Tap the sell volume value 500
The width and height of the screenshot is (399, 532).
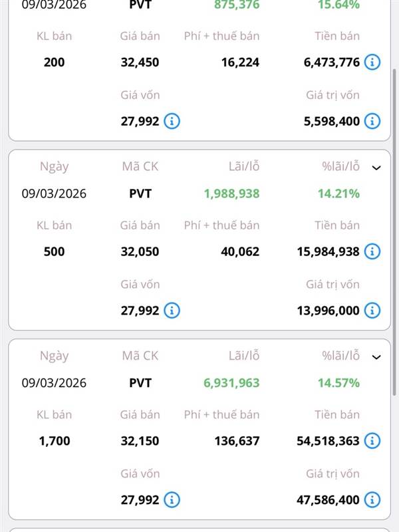(x=54, y=251)
